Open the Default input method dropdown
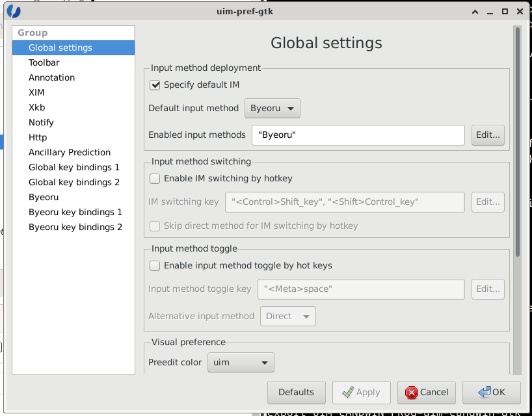532x416 pixels. pyautogui.click(x=273, y=109)
